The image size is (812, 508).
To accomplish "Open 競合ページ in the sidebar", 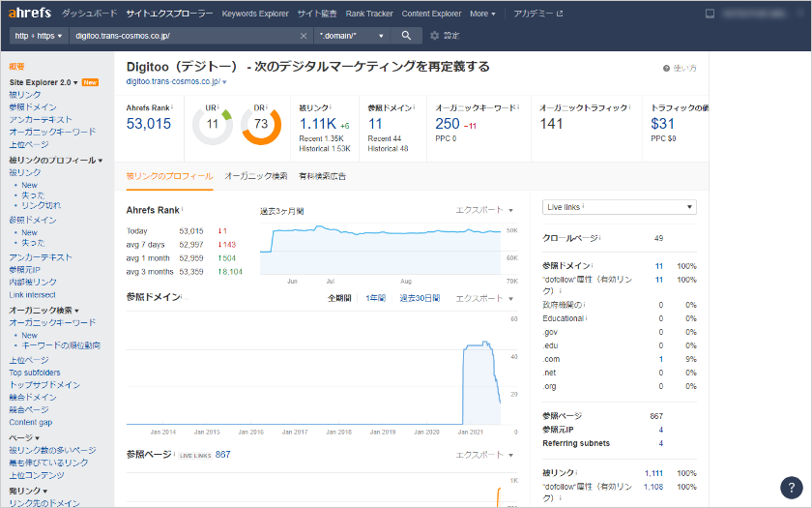I will pyautogui.click(x=29, y=409).
